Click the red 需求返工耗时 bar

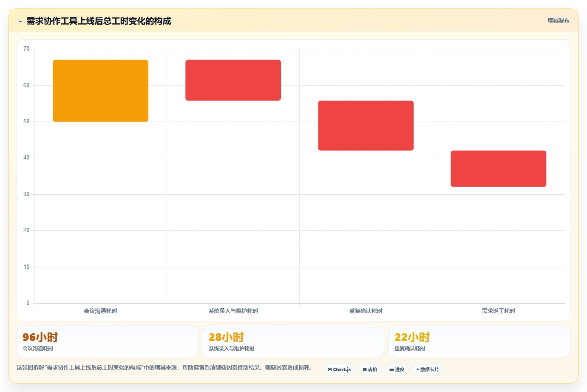click(x=498, y=169)
